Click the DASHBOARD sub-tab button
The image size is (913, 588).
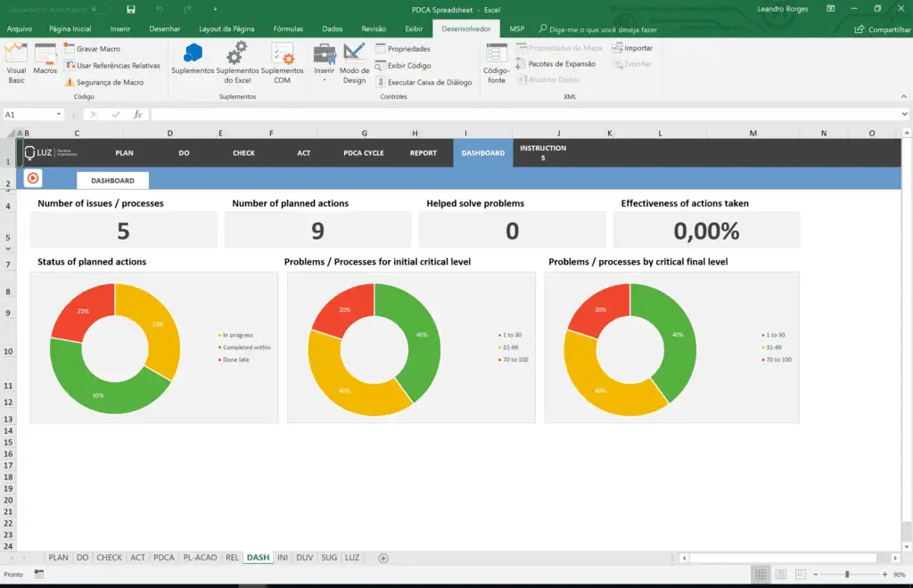[112, 180]
